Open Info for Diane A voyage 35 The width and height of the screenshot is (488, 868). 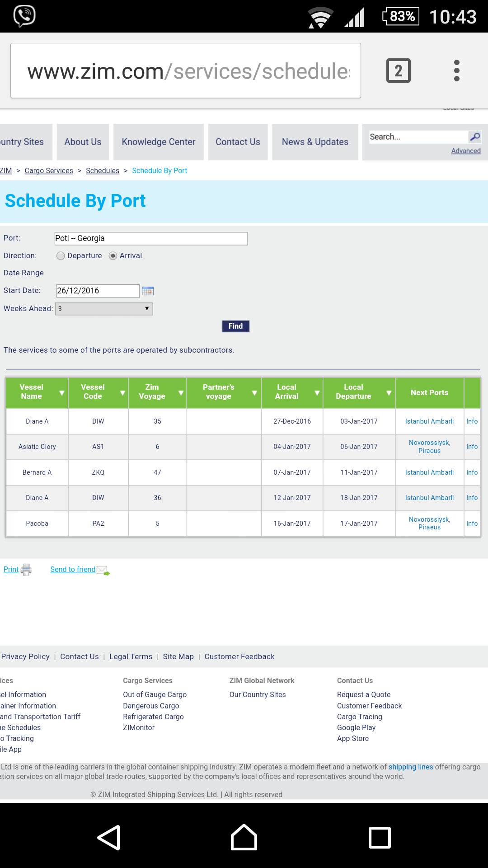(x=472, y=421)
